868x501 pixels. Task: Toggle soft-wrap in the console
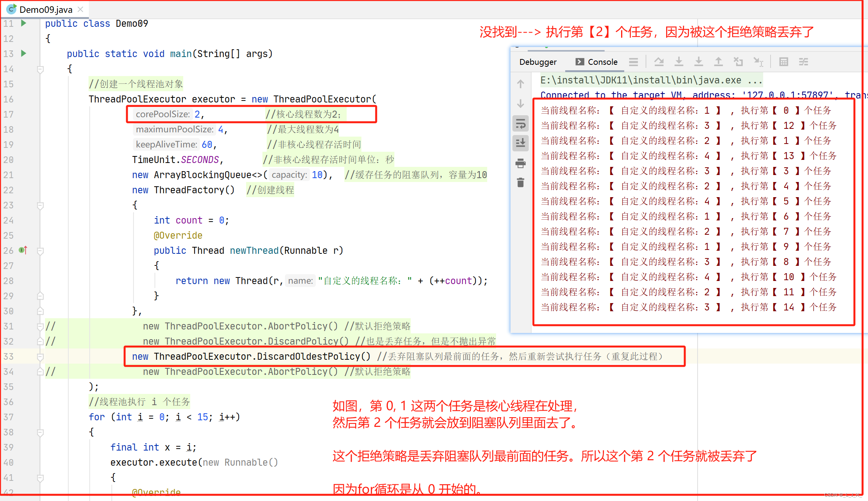(x=521, y=124)
